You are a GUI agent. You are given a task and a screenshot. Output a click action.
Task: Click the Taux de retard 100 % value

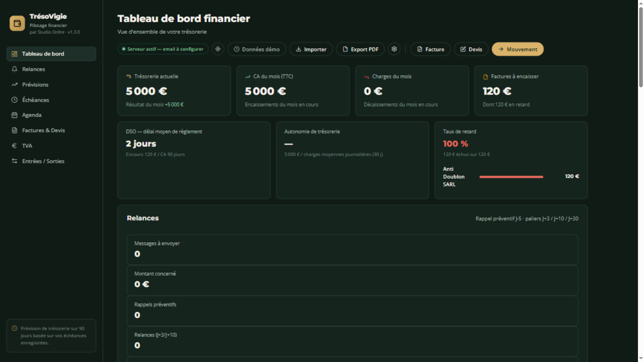pos(456,144)
